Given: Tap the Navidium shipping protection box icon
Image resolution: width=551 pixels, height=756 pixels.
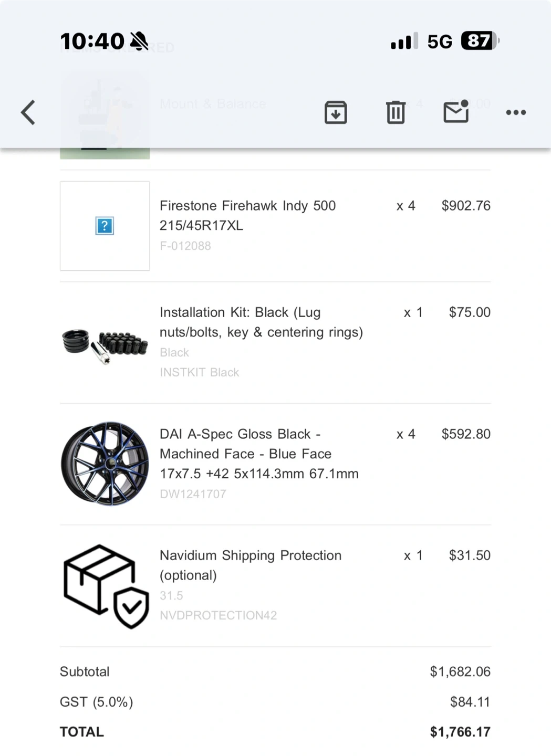Looking at the screenshot, I should pyautogui.click(x=105, y=586).
